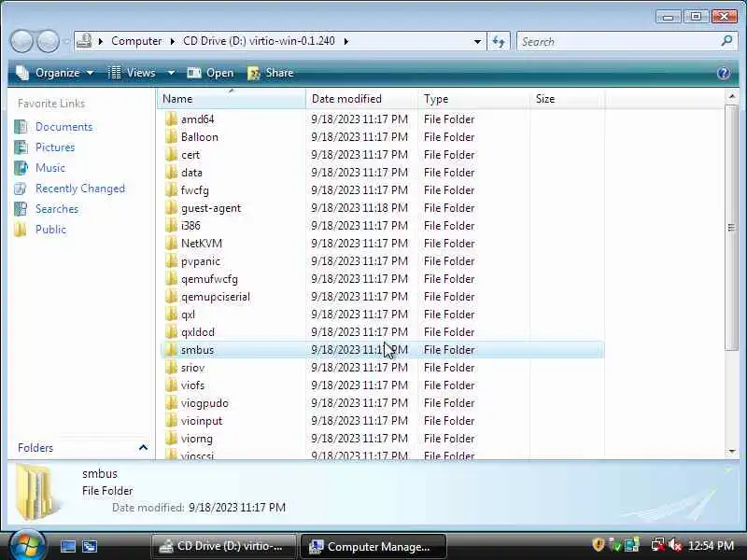This screenshot has height=560, width=747.
Task: Select the viogpudo folder name
Action: (204, 403)
